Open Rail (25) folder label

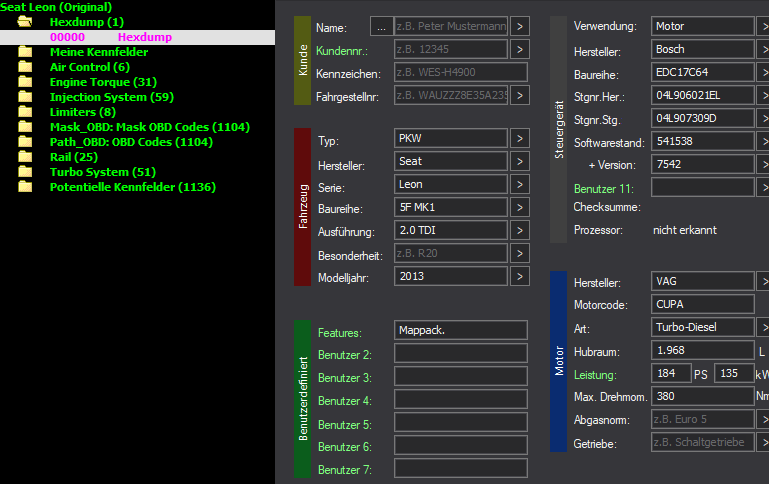pos(74,157)
